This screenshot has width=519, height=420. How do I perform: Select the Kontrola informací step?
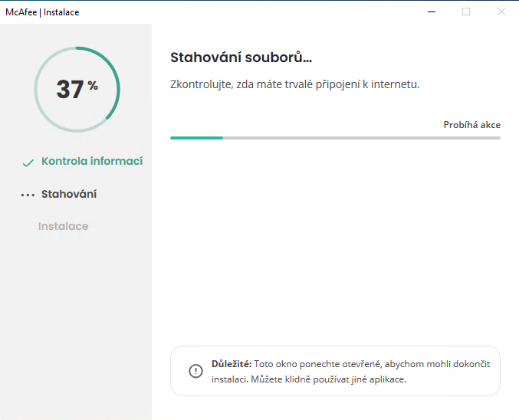[x=92, y=161]
